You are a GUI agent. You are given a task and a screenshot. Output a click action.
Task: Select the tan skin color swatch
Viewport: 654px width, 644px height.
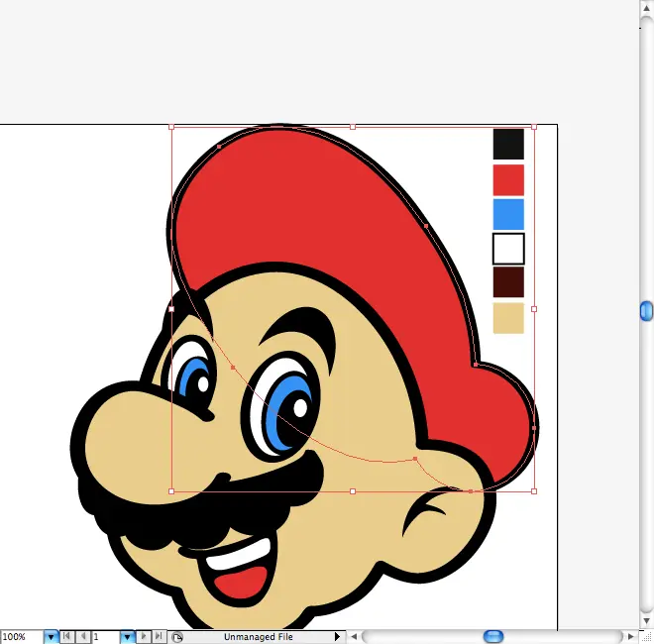coord(508,318)
